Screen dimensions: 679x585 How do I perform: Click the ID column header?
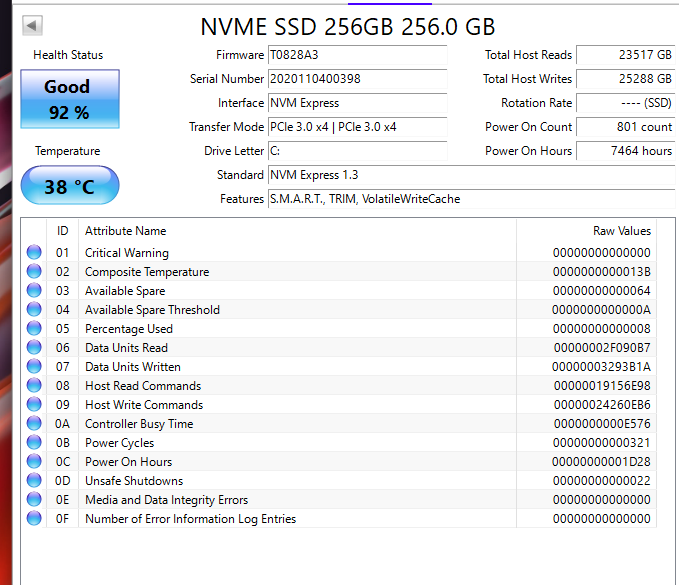(62, 231)
